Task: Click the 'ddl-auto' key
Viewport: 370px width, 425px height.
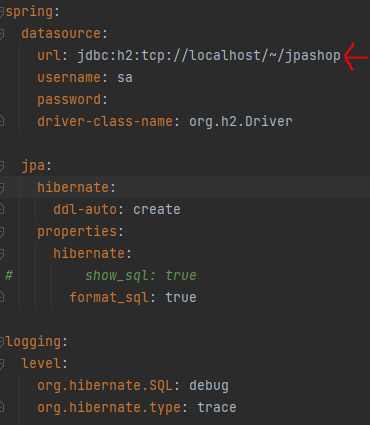Action: point(85,209)
